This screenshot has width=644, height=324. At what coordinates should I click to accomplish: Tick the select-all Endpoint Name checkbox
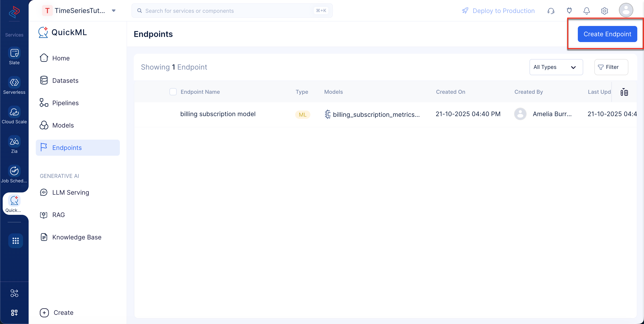173,92
